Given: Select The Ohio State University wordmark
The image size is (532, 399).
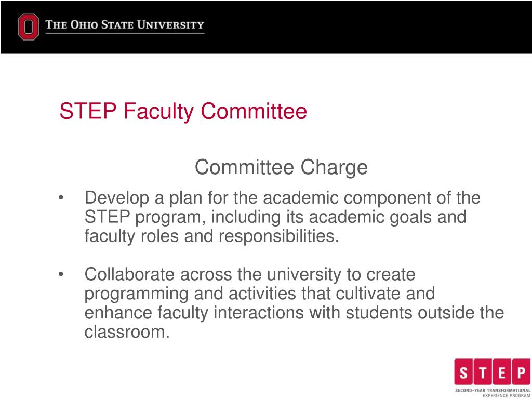Looking at the screenshot, I should 125,24.
